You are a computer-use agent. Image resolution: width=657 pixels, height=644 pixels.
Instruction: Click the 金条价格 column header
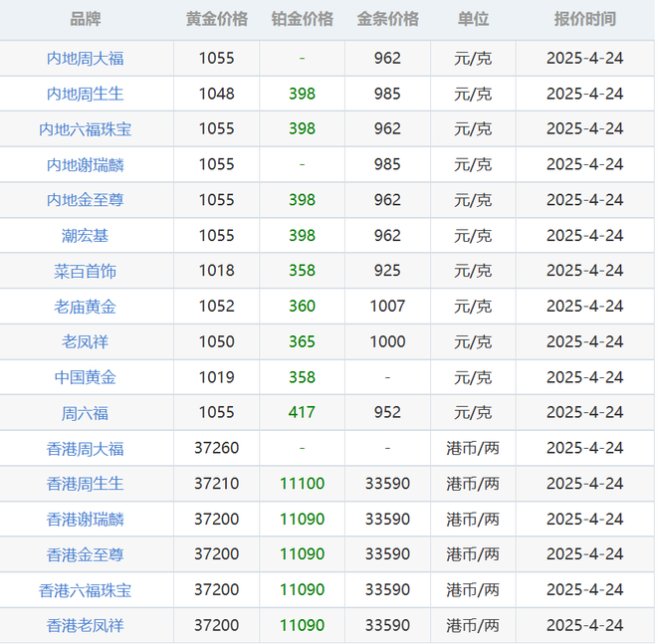[x=387, y=19]
